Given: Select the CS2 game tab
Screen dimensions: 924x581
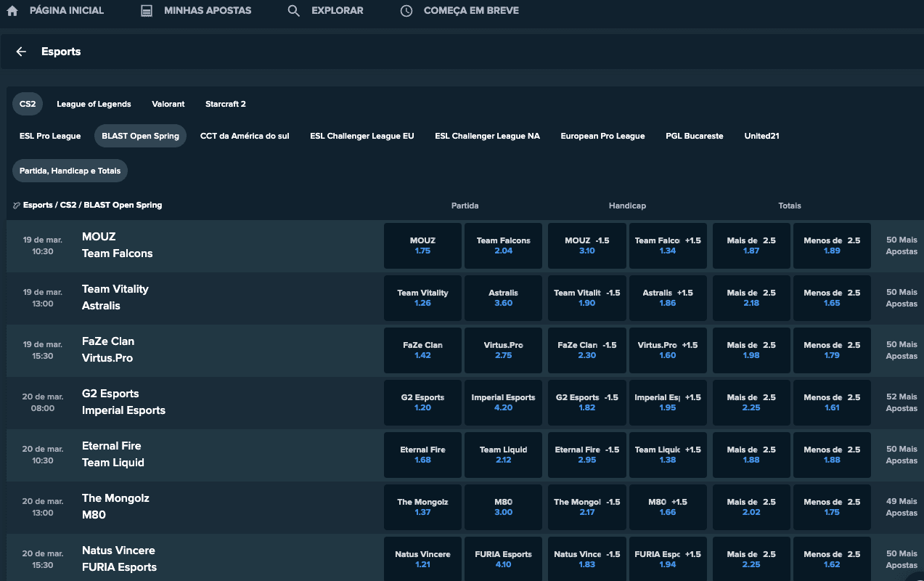Looking at the screenshot, I should point(28,104).
